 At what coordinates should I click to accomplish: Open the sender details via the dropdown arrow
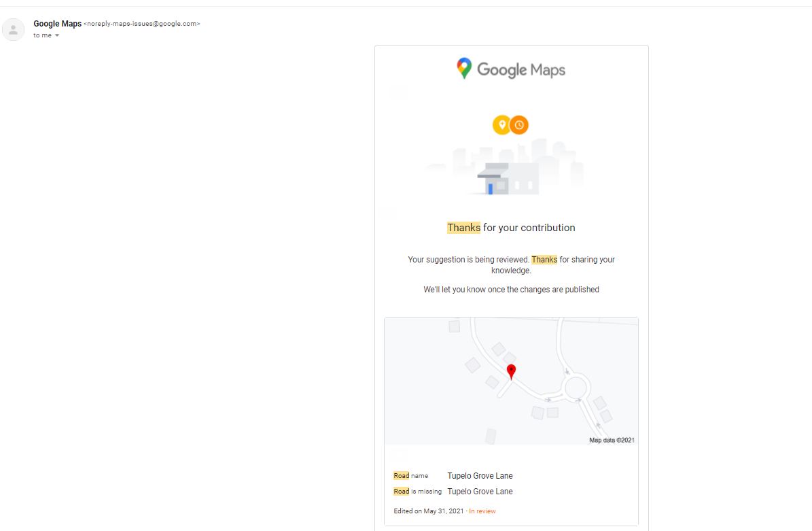(x=57, y=35)
